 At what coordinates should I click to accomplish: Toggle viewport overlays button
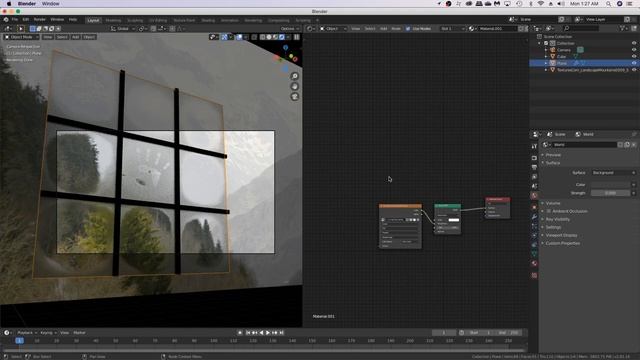point(239,37)
